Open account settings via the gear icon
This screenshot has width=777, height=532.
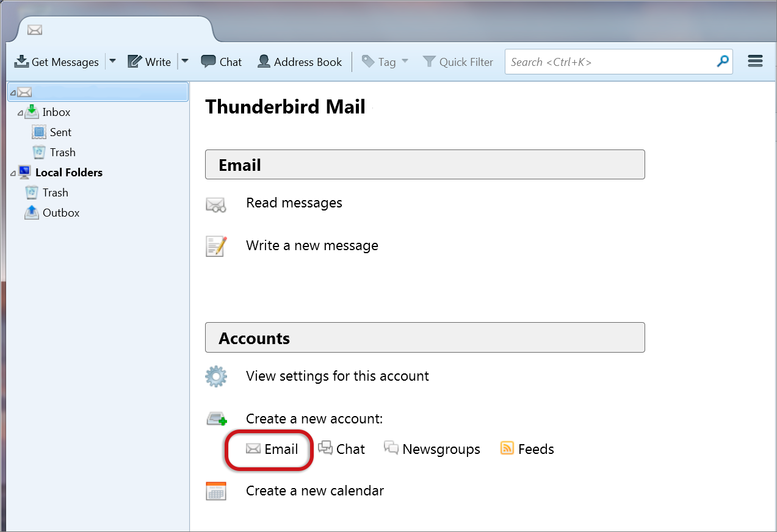(x=216, y=376)
